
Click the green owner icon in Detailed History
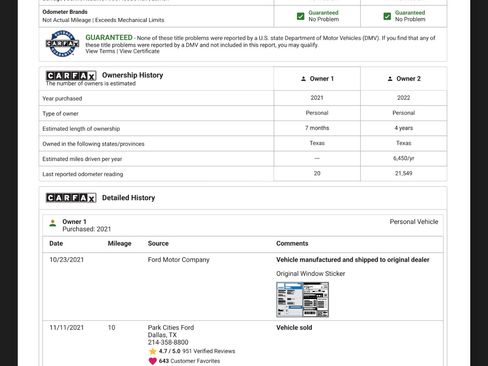click(x=53, y=223)
